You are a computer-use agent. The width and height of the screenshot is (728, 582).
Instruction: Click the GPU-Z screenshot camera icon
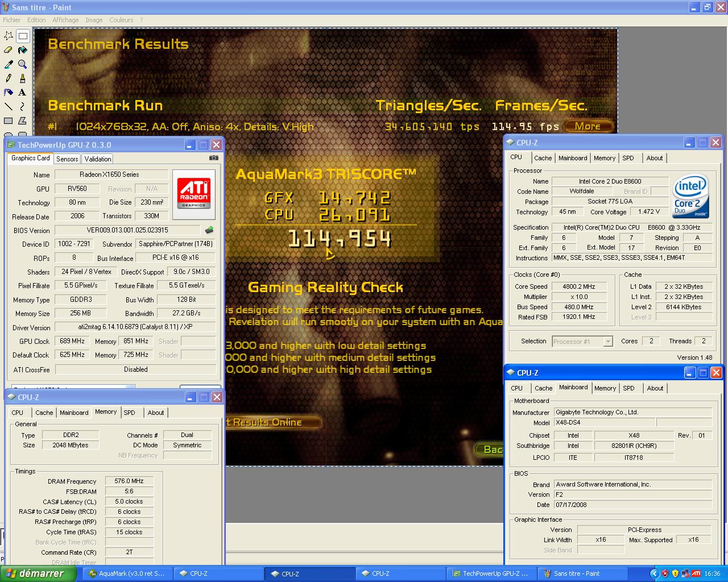(x=213, y=158)
